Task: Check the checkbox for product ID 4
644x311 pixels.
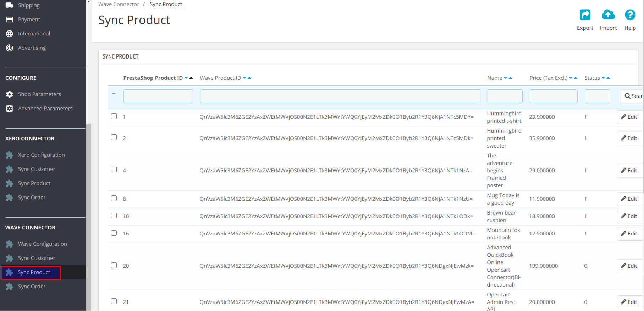Action: coord(114,170)
